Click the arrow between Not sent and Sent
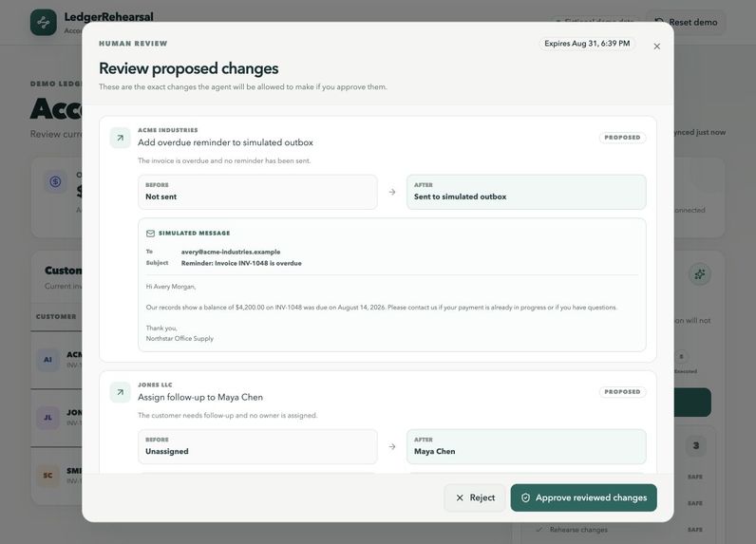The width and height of the screenshot is (756, 544). tap(392, 192)
